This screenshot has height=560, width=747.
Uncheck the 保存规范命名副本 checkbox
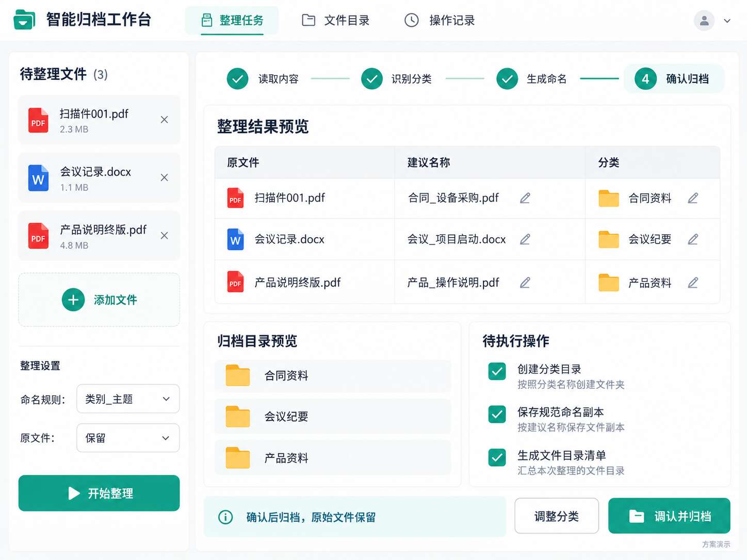pos(497,414)
